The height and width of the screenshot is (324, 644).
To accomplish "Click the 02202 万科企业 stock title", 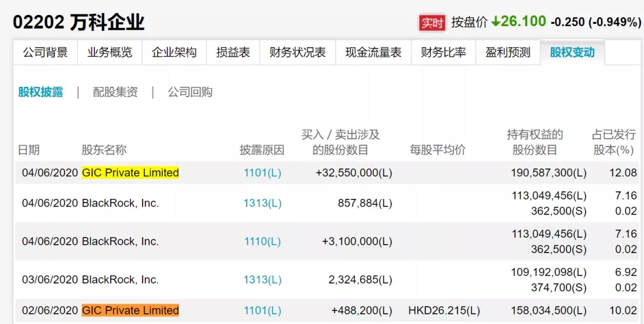I will coord(79,23).
